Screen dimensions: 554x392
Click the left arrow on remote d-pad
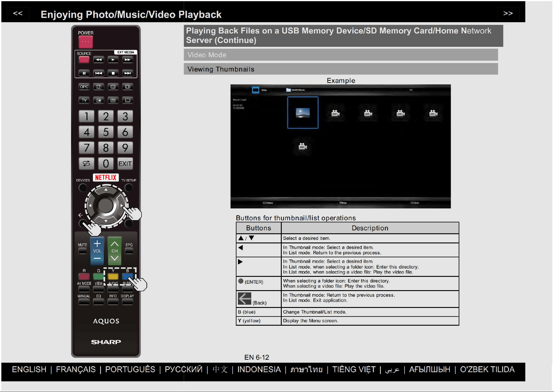90,205
